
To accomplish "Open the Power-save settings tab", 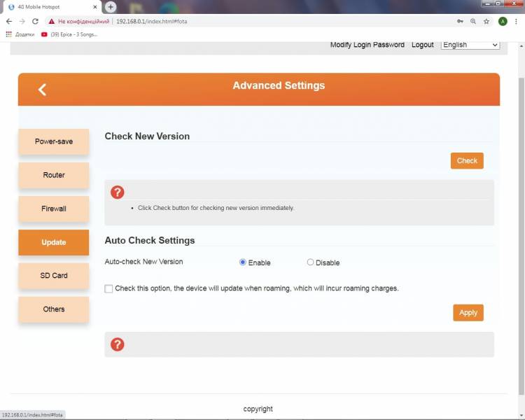I will tap(54, 141).
